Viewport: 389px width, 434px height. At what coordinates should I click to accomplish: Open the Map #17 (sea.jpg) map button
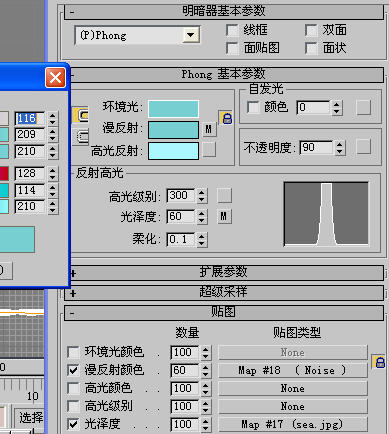(293, 424)
